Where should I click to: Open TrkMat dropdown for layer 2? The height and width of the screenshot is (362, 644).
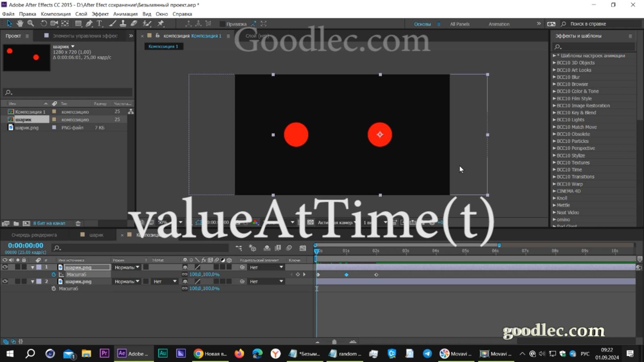[165, 282]
